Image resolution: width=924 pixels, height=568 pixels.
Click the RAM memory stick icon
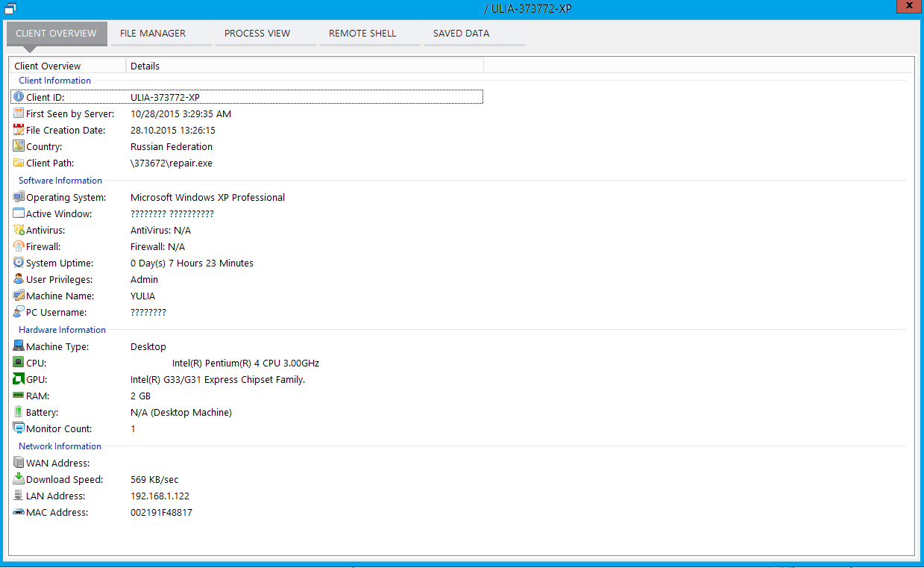[x=19, y=396]
